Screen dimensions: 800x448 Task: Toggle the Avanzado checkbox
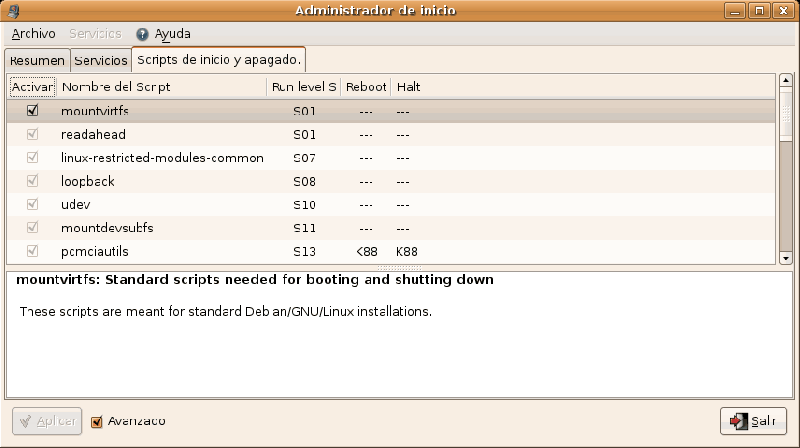[97, 421]
